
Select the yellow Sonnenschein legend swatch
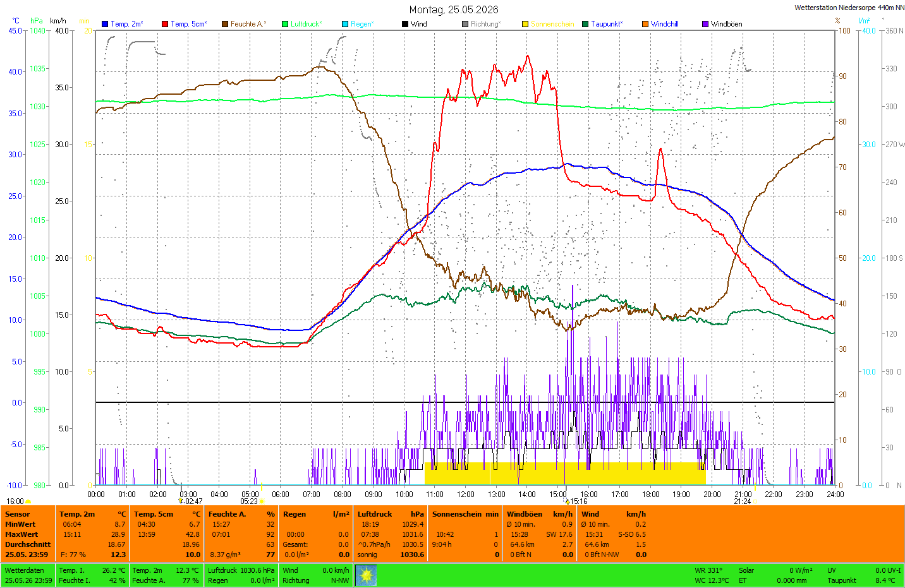pos(525,24)
